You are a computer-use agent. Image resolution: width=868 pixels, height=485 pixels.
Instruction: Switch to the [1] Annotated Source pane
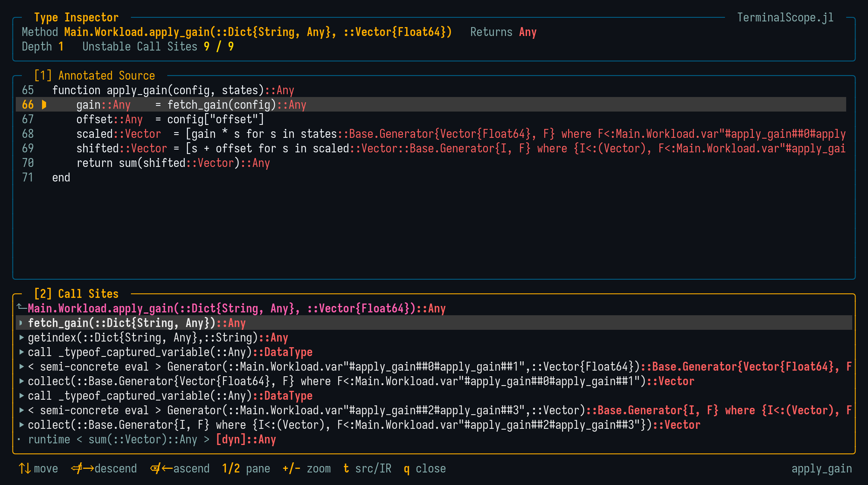(x=95, y=76)
